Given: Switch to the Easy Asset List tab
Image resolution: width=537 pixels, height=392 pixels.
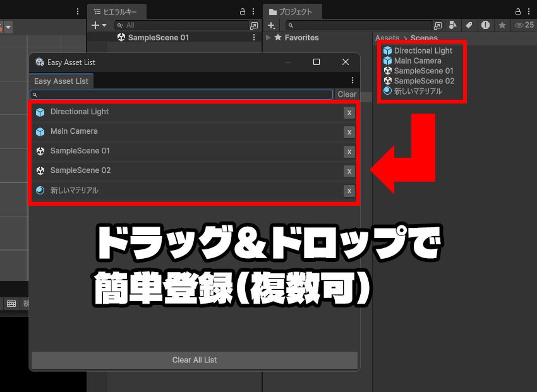Looking at the screenshot, I should (x=61, y=81).
